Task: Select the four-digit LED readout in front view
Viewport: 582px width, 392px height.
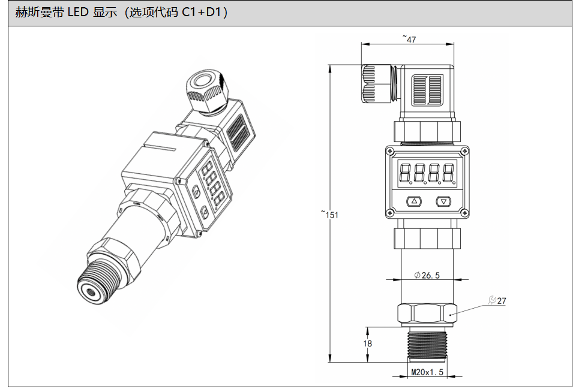Action: pos(427,173)
